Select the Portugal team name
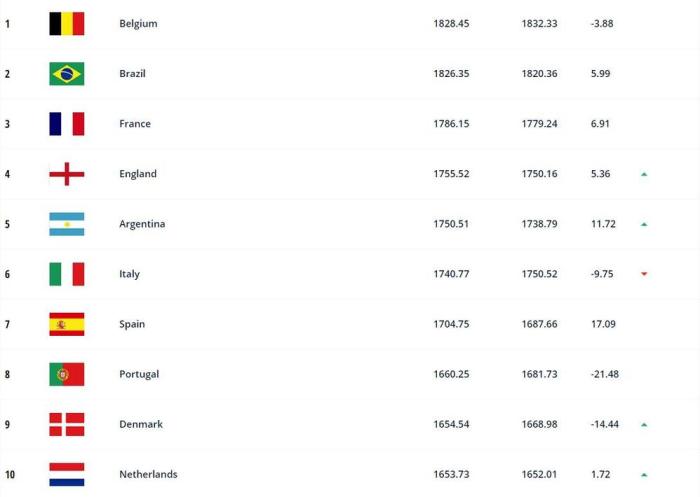 138,374
